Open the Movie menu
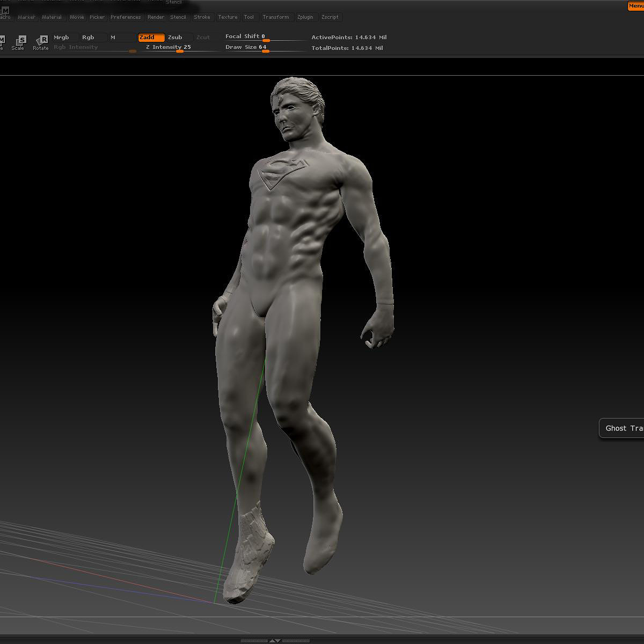Image resolution: width=644 pixels, height=644 pixels. pos(77,17)
